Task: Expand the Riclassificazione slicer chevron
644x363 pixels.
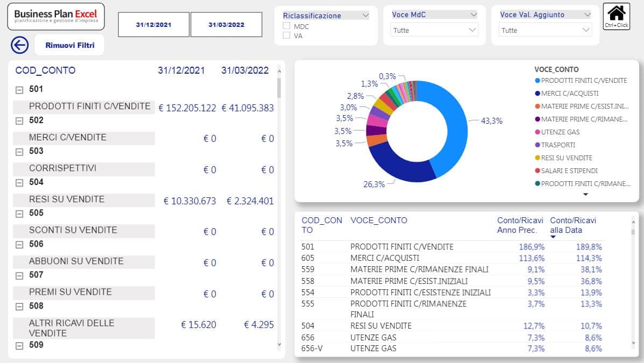Action: 366,16
